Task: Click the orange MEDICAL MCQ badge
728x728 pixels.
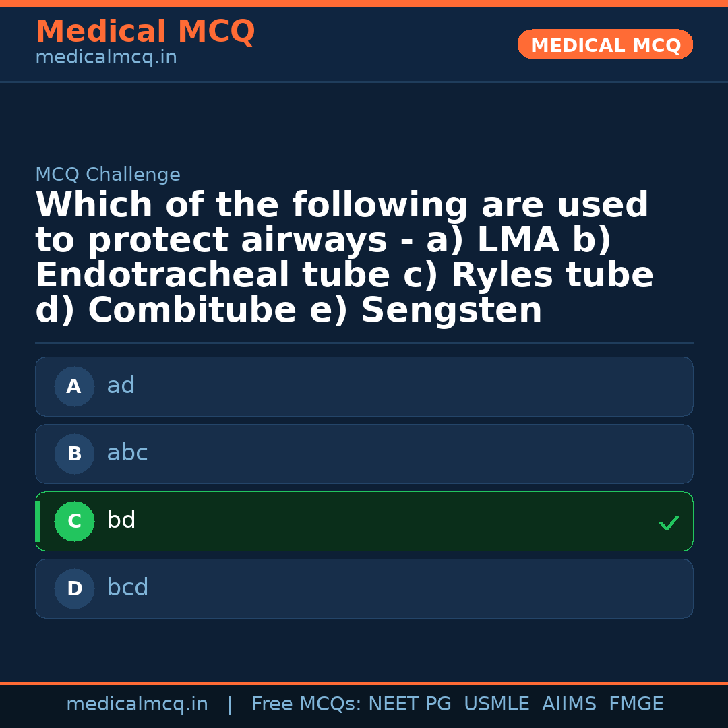Action: 605,44
